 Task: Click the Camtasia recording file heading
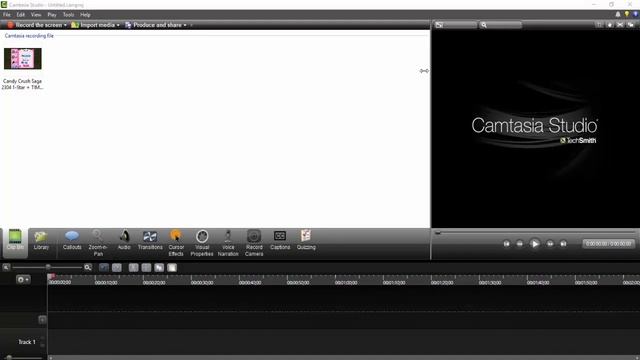29,36
